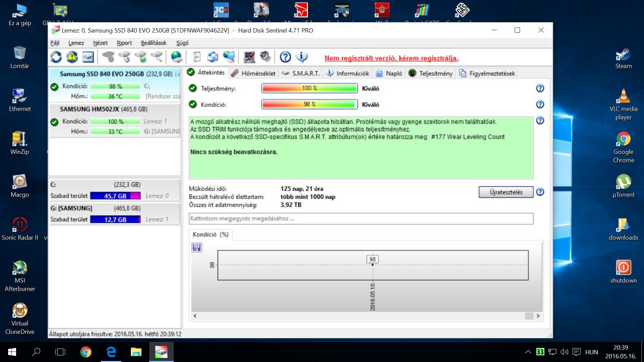Click the laptop with pen configuration icon
This screenshot has width=644, height=362.
click(249, 57)
